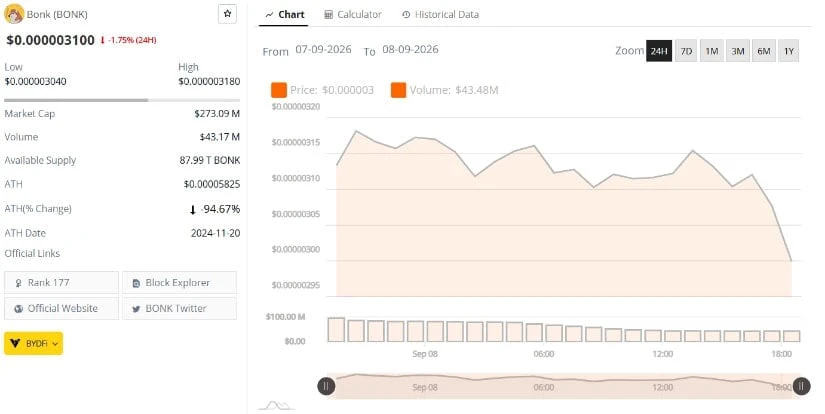Screen dimensions: 825x414
Task: Click the Zoom label
Action: pyautogui.click(x=629, y=51)
